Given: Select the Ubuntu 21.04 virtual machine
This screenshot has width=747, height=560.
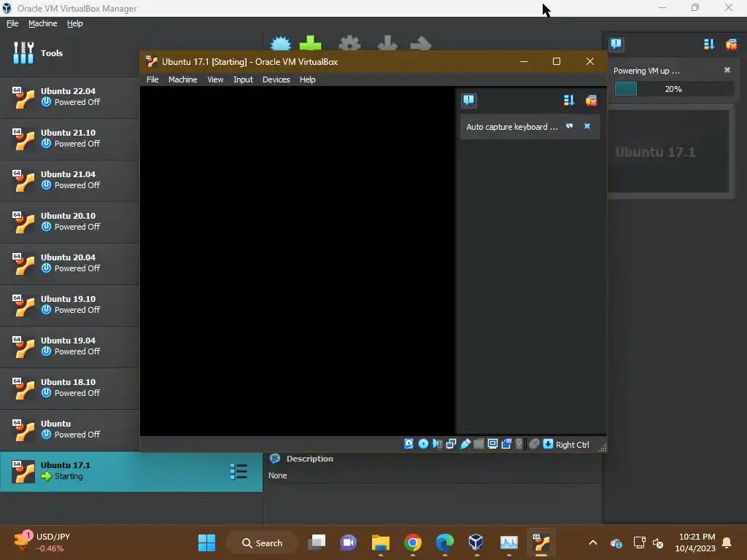Looking at the screenshot, I should (69, 179).
